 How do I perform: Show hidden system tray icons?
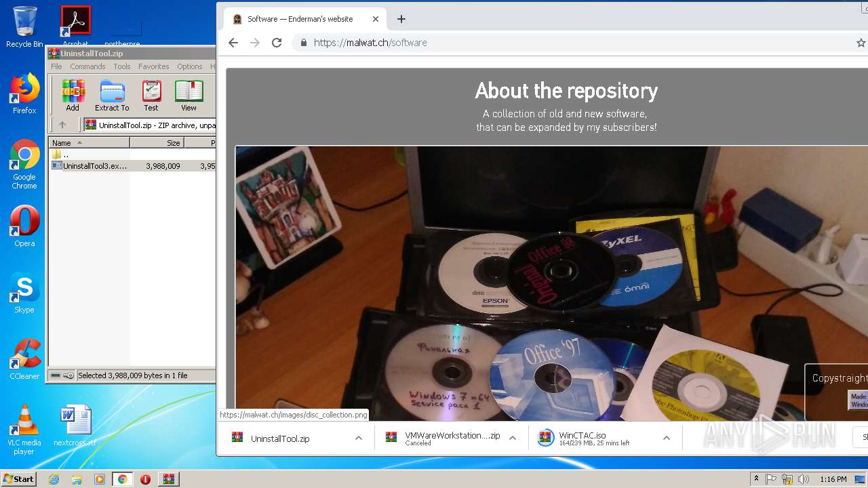[x=756, y=479]
